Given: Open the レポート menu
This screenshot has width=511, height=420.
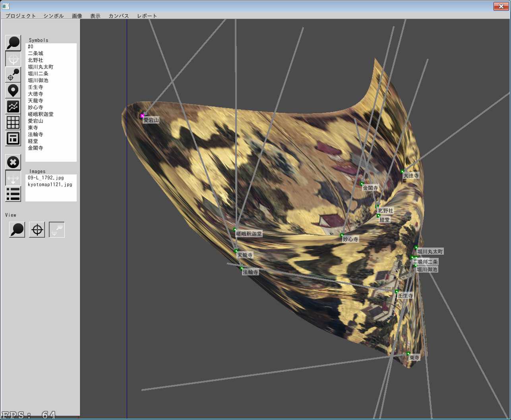Looking at the screenshot, I should [x=147, y=16].
